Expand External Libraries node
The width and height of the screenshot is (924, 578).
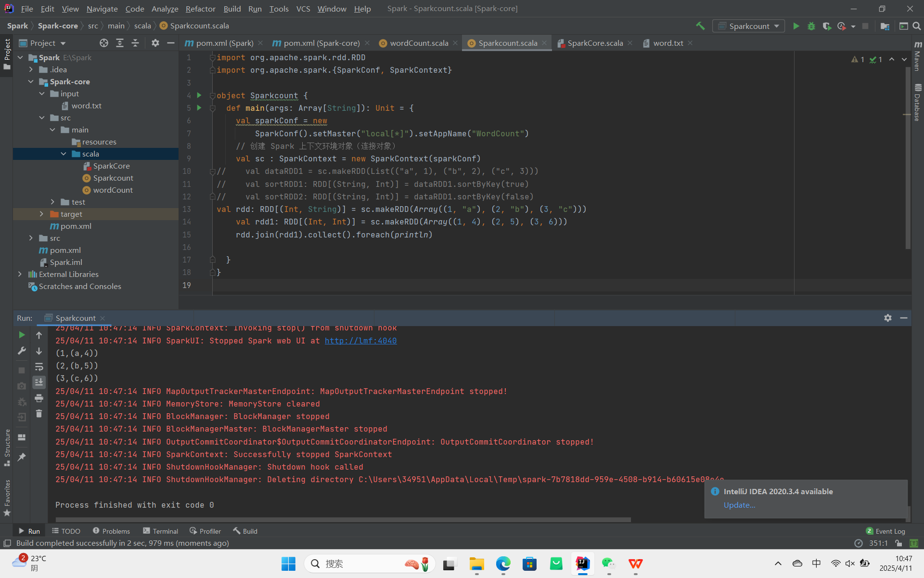pos(20,274)
